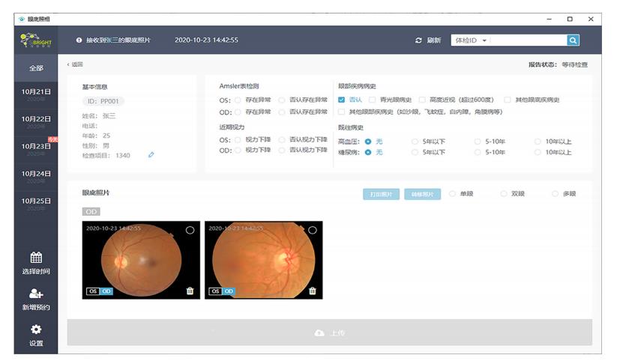Viewport: 626px width, 364px height.
Task: Delete the second fundus photo with trash icon
Action: coord(313,291)
